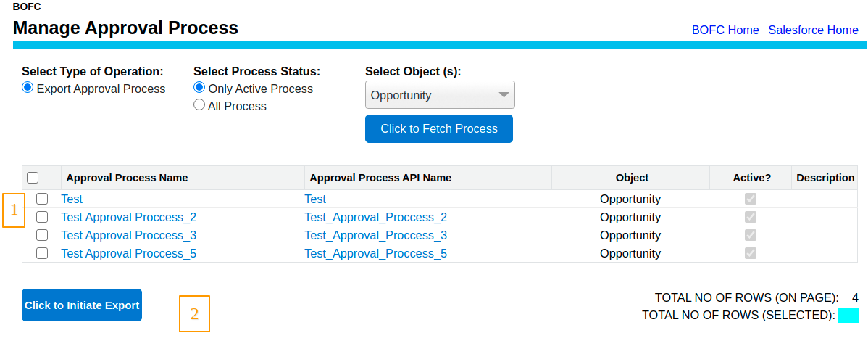Open the Salesforce Home link
868x354 pixels.
point(813,30)
